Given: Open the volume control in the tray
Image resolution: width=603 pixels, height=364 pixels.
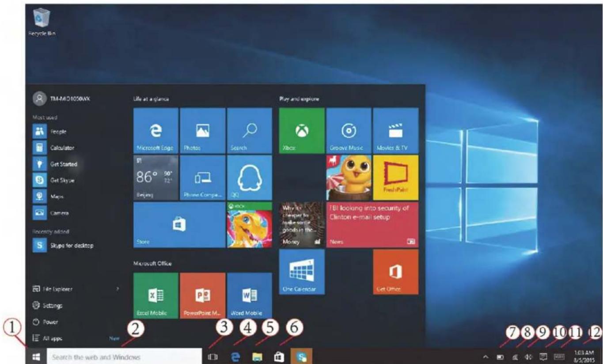Looking at the screenshot, I should (528, 356).
